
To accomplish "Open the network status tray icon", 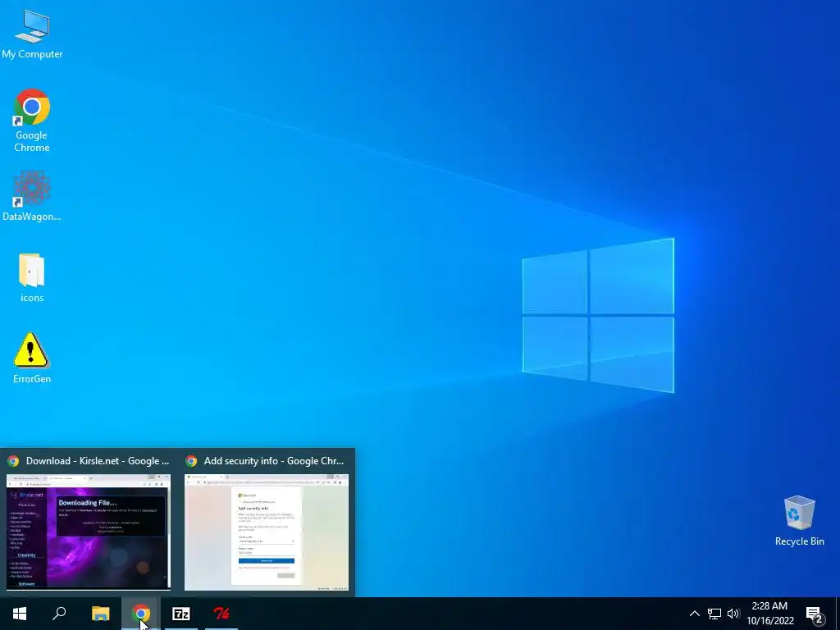I will [x=714, y=614].
